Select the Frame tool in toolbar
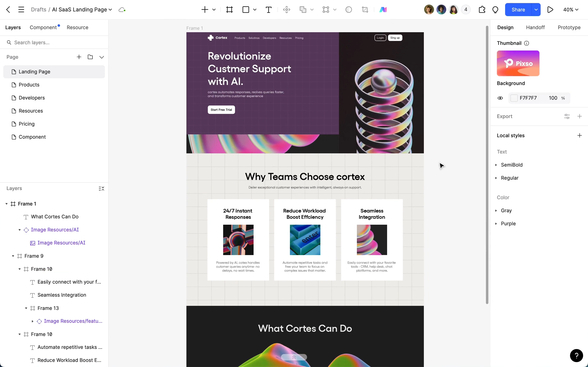The height and width of the screenshot is (367, 588). (x=229, y=10)
